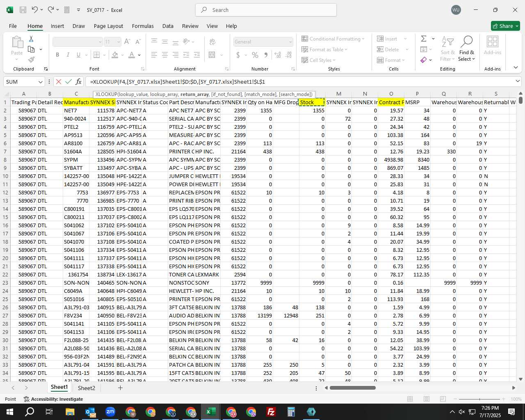Viewport: 525px width, 420px height.
Task: Click the Format cells button
Action: (x=391, y=60)
